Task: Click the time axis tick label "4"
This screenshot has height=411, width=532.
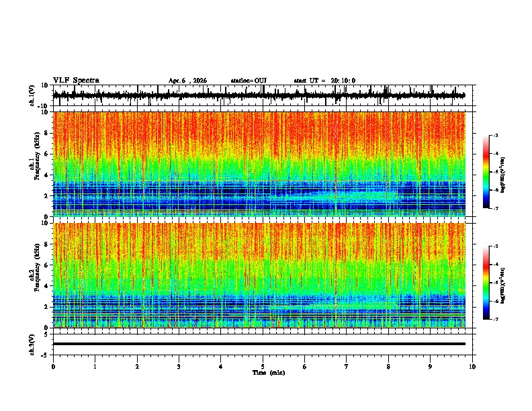Action: click(221, 367)
